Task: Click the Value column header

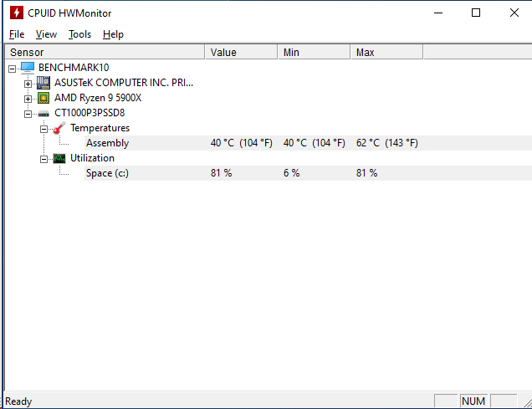Action: (241, 52)
